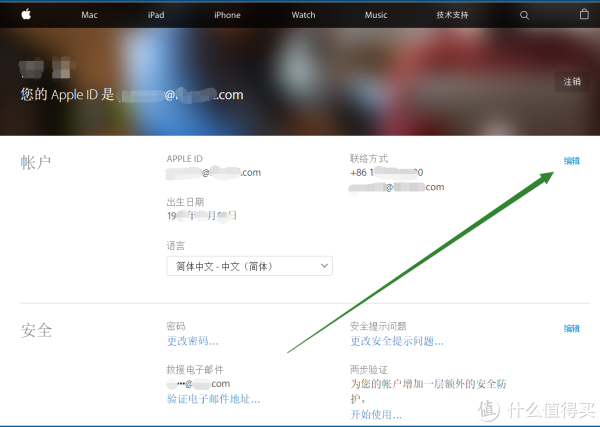Click the 出生日期 label

coord(185,202)
